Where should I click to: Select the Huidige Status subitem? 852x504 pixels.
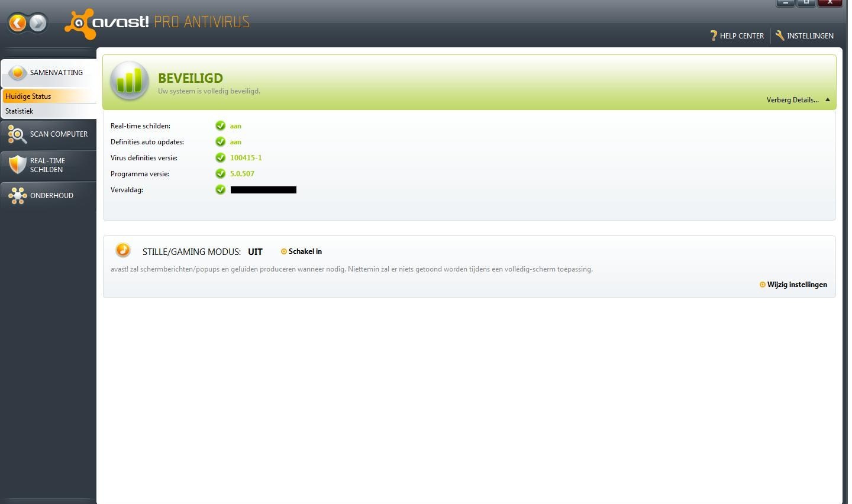point(50,96)
